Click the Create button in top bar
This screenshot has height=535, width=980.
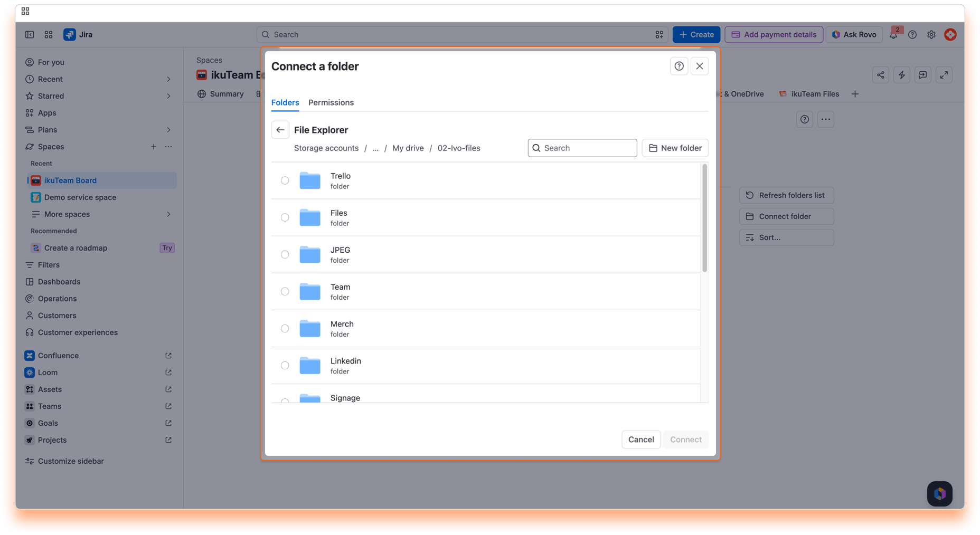coord(696,34)
